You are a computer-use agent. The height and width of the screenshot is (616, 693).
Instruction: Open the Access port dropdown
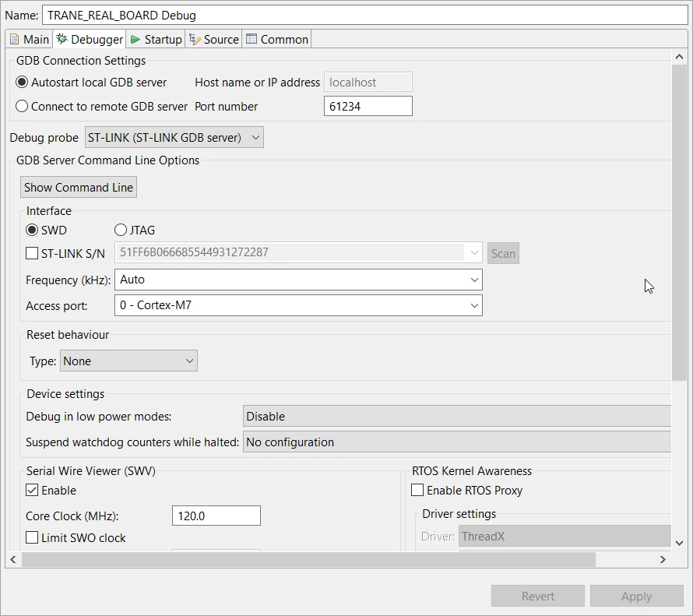(298, 305)
